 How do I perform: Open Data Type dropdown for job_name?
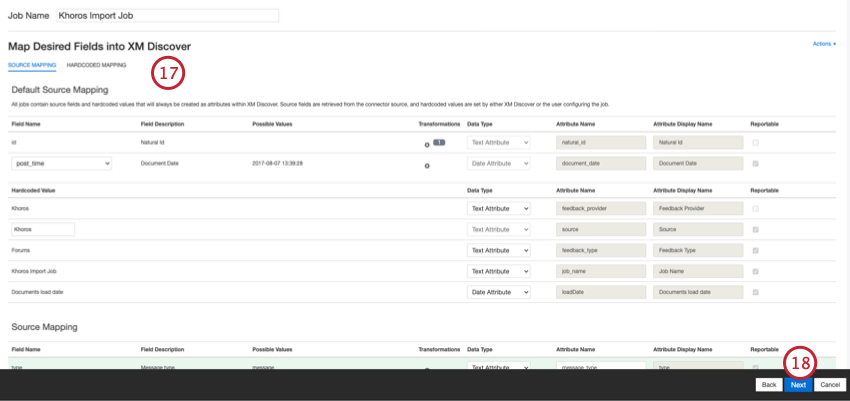(499, 271)
